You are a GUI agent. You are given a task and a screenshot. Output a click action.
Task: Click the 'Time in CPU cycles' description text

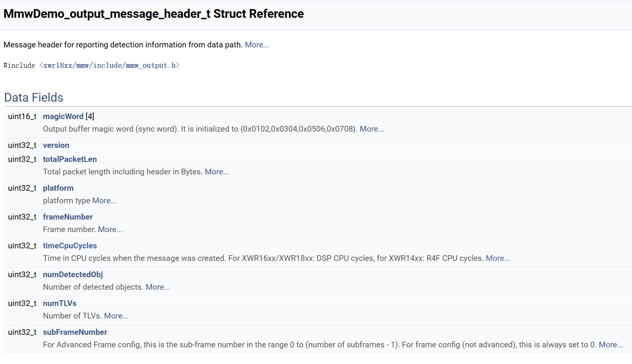click(x=263, y=258)
